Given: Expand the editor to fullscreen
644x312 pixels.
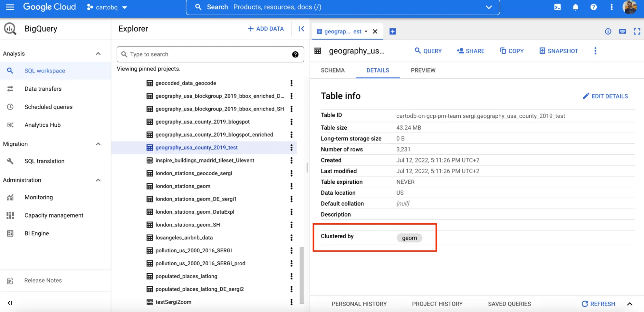Looking at the screenshot, I should pos(637,31).
